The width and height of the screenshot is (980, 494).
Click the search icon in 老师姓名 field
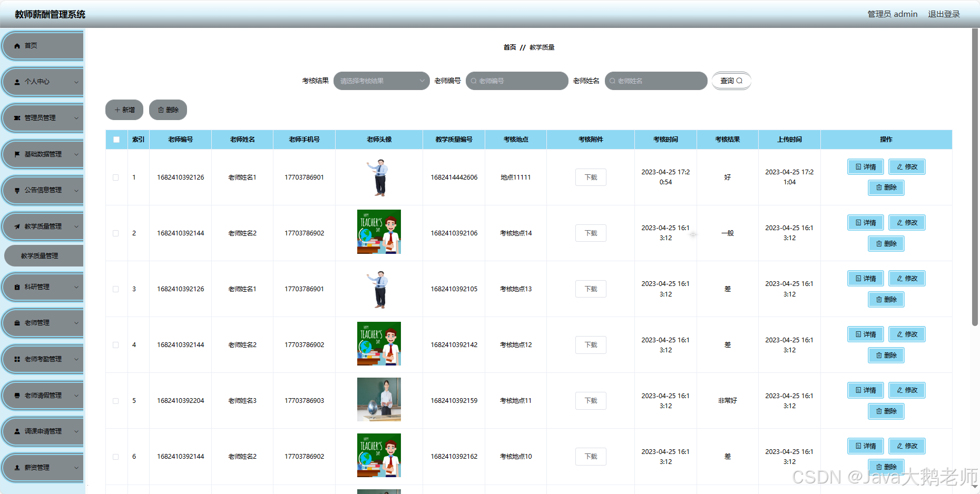click(612, 81)
